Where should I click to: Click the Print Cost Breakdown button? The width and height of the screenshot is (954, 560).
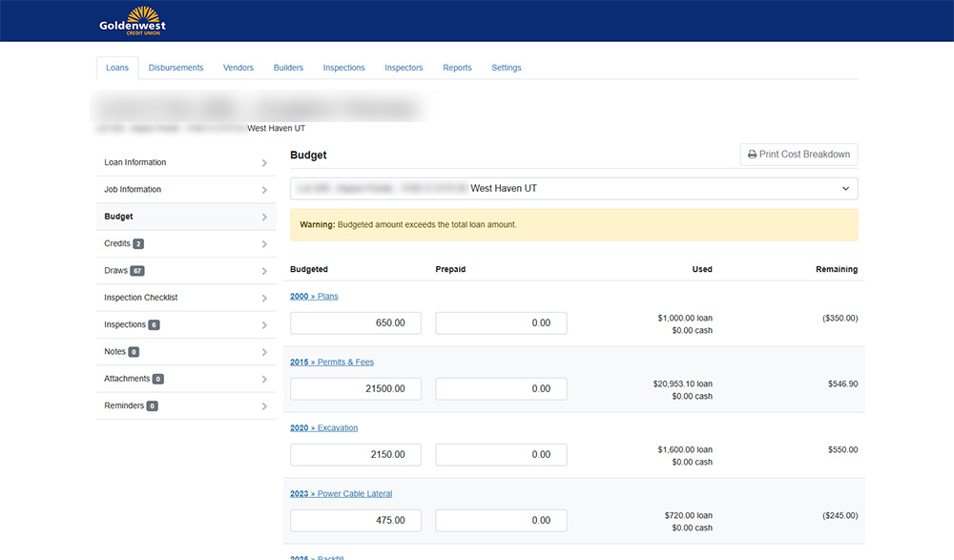coord(798,155)
